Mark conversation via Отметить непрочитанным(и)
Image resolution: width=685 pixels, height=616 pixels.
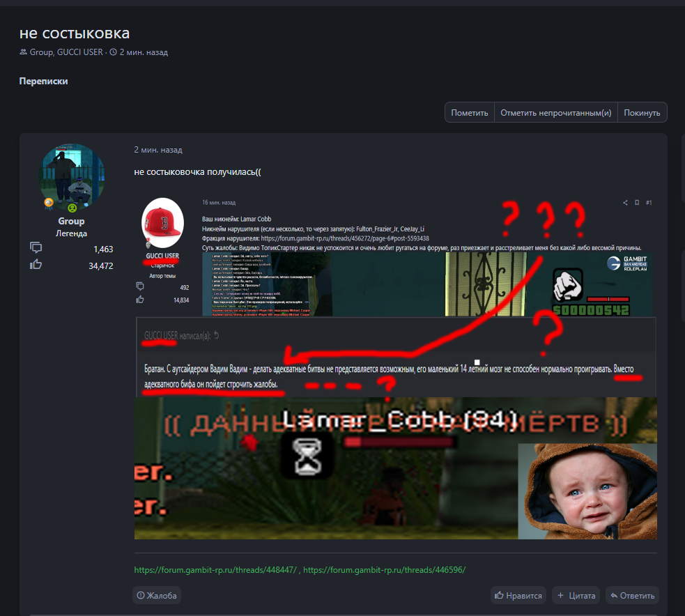555,113
